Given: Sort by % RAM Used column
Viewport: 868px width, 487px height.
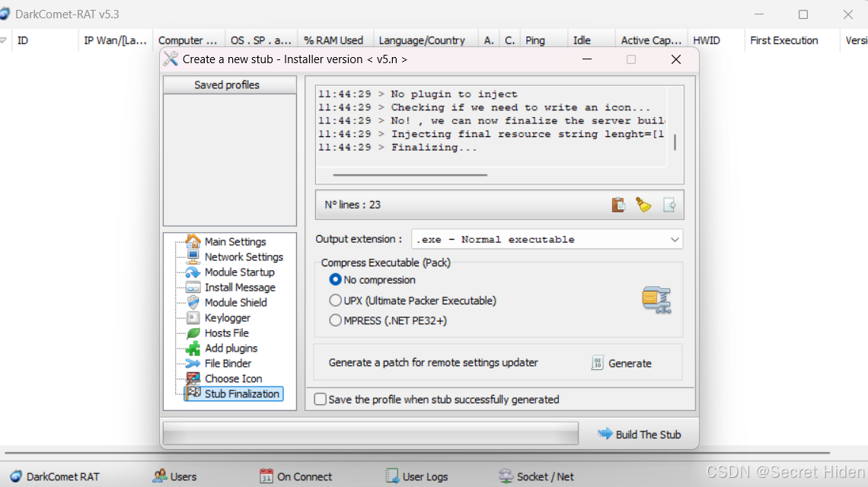Looking at the screenshot, I should pos(333,40).
